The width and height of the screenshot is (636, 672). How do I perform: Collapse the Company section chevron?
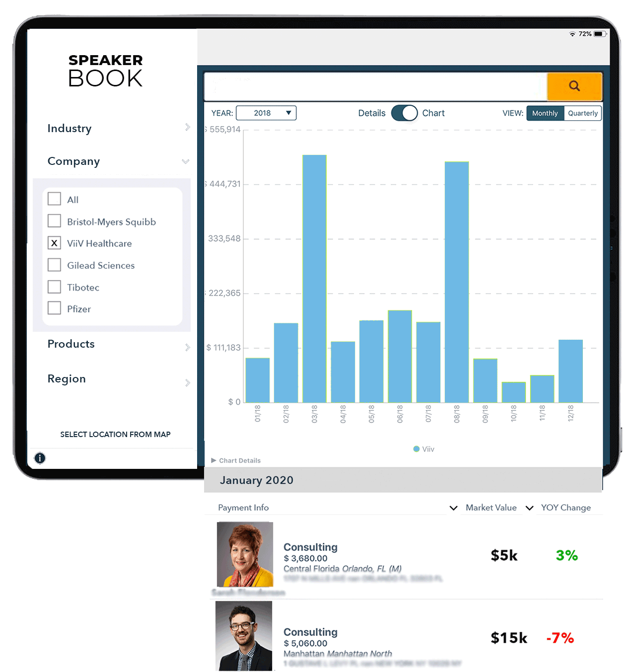click(186, 161)
